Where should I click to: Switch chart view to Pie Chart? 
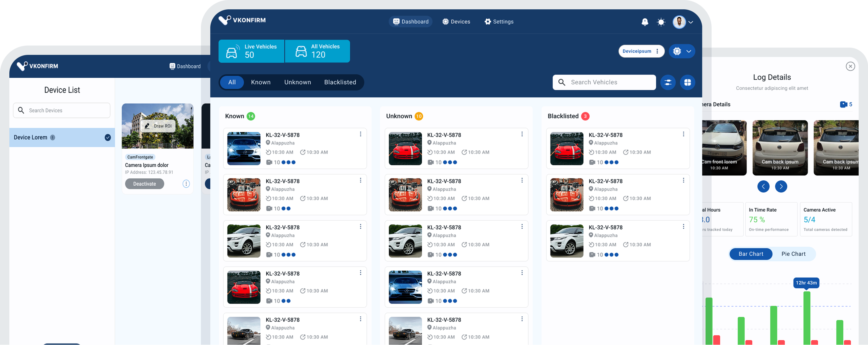pyautogui.click(x=793, y=254)
